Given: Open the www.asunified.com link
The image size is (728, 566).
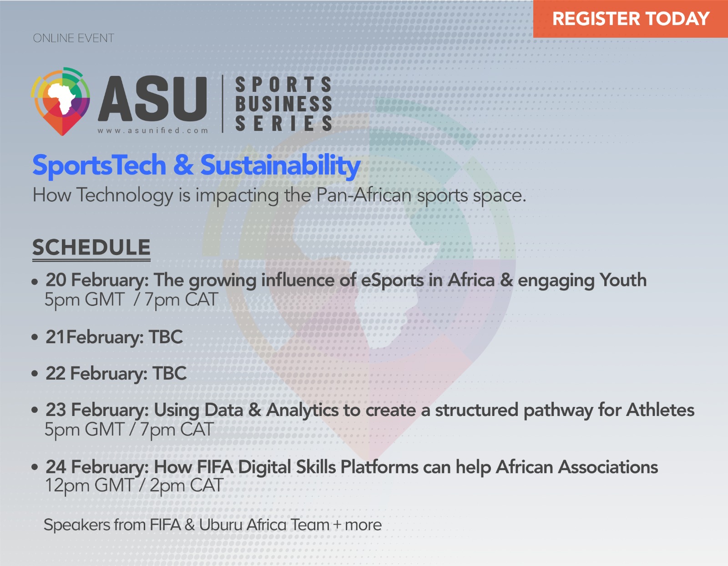Looking at the screenshot, I should (x=153, y=130).
